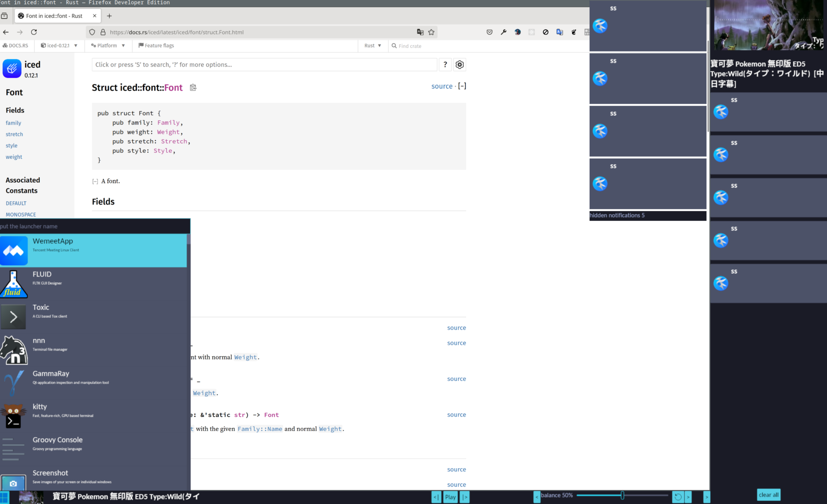Click the GNOME footprint extension icon
Screen dimensions: 827x504
pyautogui.click(x=574, y=32)
